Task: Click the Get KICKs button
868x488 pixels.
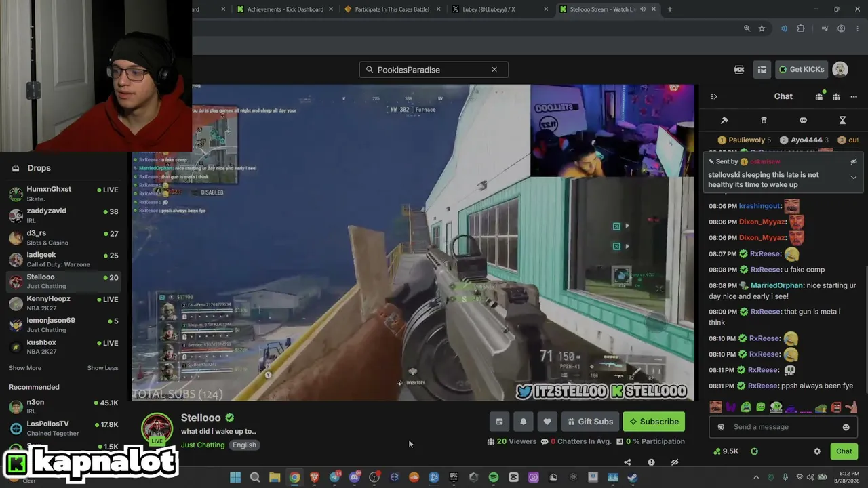Action: pos(802,69)
